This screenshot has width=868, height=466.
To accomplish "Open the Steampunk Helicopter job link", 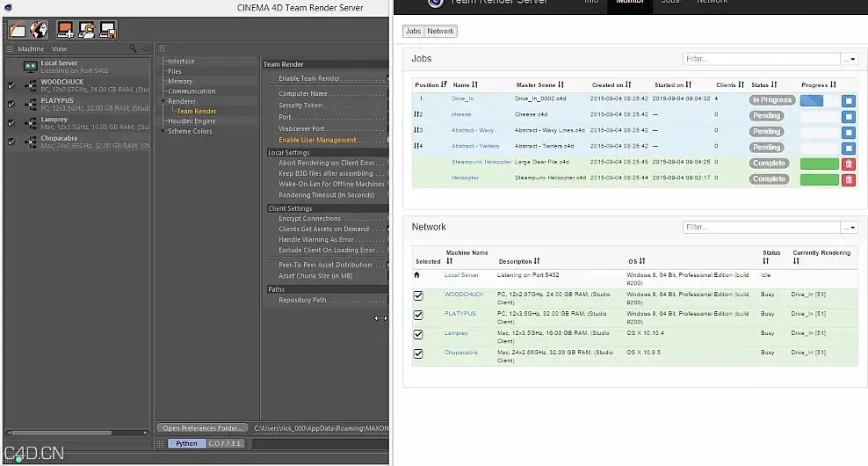I will pos(481,162).
